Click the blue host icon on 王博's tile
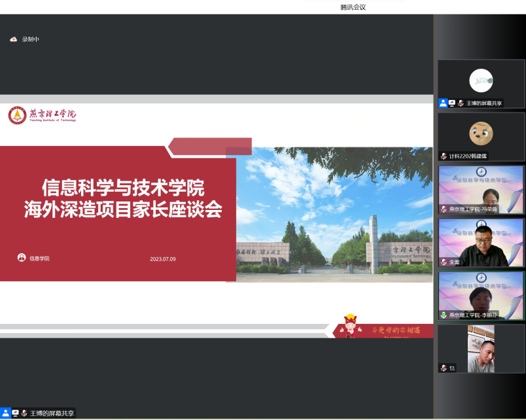The width and height of the screenshot is (526, 420). pos(443,103)
